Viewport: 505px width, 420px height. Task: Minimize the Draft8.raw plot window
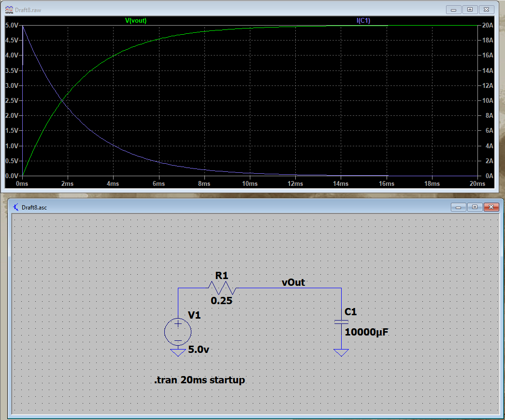(453, 9)
